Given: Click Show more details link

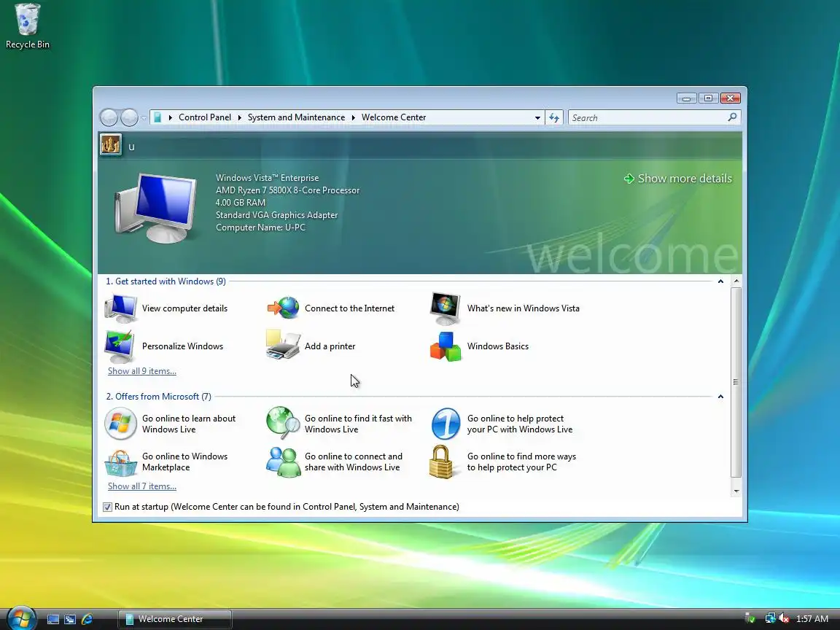Looking at the screenshot, I should tap(678, 179).
